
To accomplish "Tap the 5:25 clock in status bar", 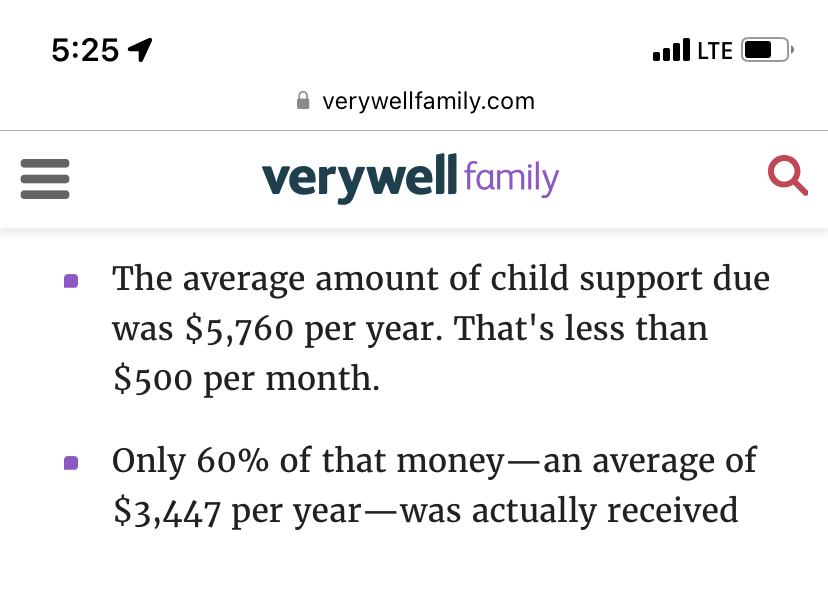I will (85, 50).
